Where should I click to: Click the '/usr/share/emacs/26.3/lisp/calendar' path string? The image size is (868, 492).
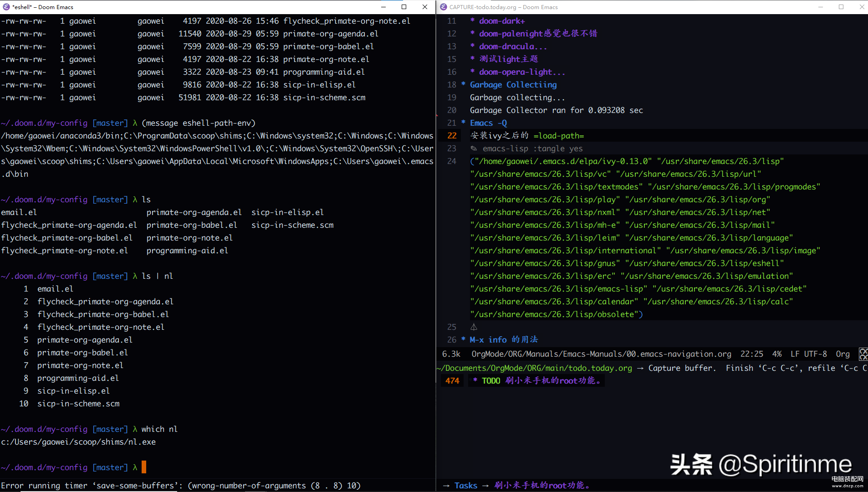pos(554,302)
